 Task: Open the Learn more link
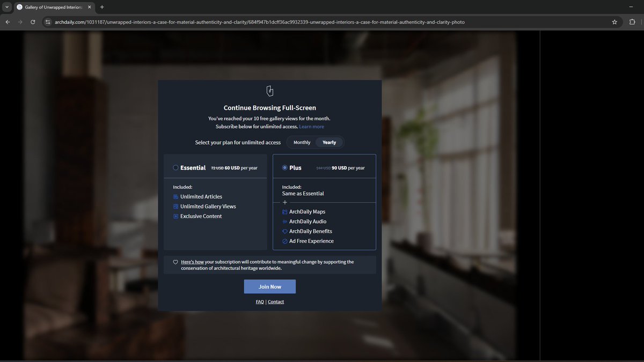[x=312, y=127]
